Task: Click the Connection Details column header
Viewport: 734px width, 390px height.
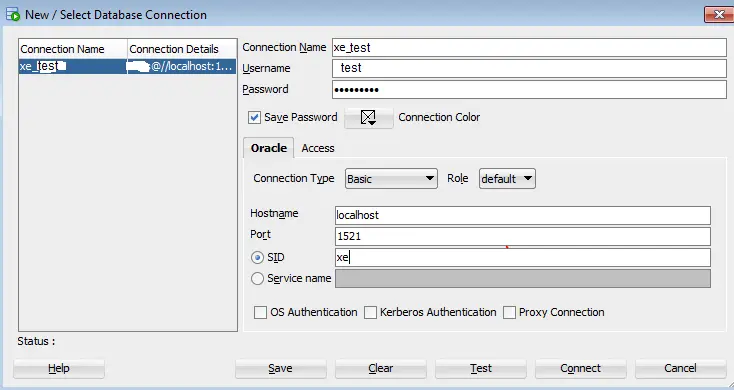Action: [182, 49]
